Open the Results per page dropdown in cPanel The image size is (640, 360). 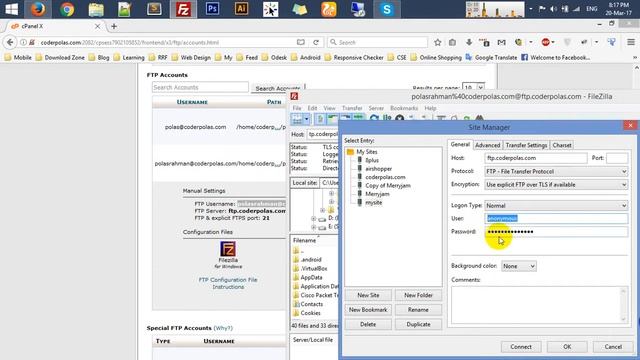(473, 87)
